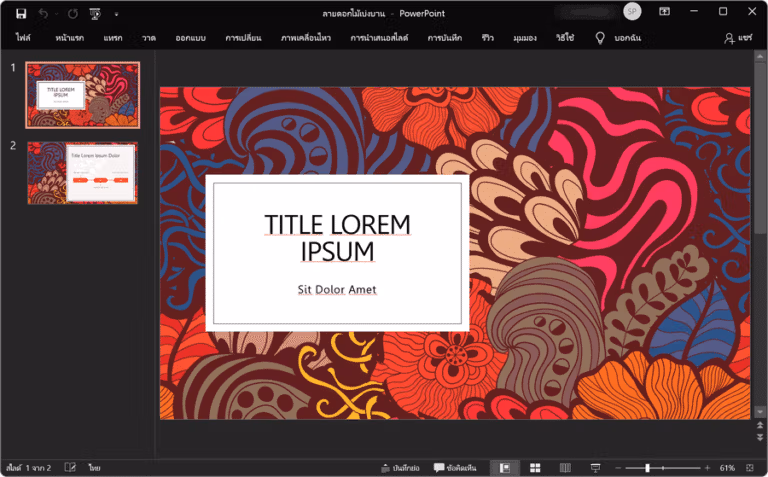Switch to the ออกแบบ (Design) tab
The image size is (768, 477).
click(x=190, y=38)
